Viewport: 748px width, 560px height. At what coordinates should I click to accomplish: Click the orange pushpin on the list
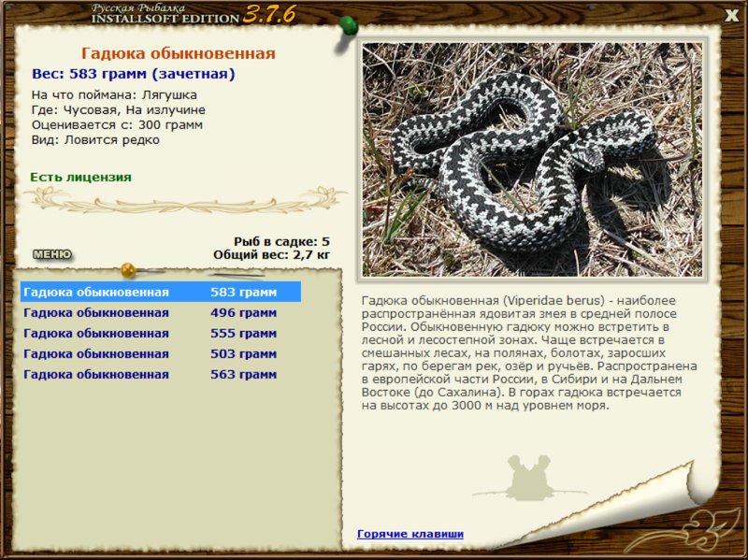pos(128,270)
